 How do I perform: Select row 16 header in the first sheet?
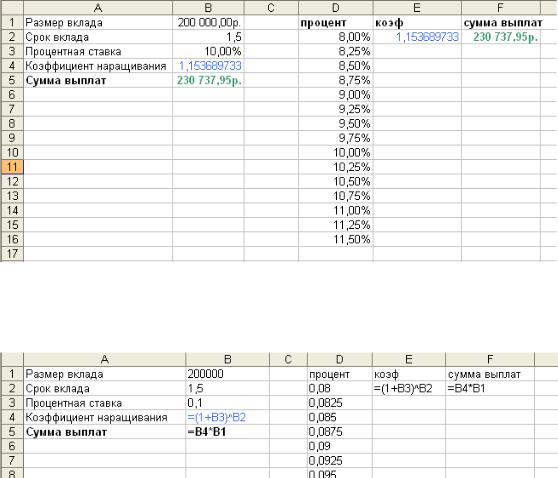[12, 239]
